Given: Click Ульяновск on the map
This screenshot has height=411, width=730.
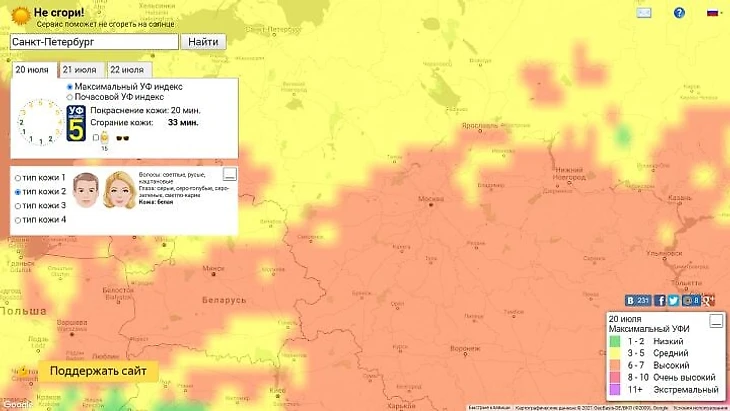Looking at the screenshot, I should point(664,254).
